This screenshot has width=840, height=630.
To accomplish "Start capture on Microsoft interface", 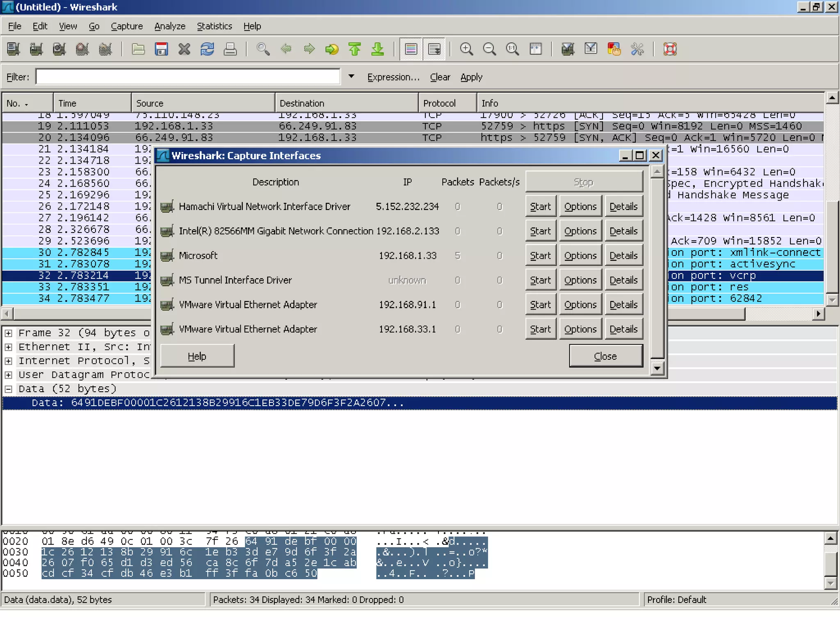I will (540, 256).
